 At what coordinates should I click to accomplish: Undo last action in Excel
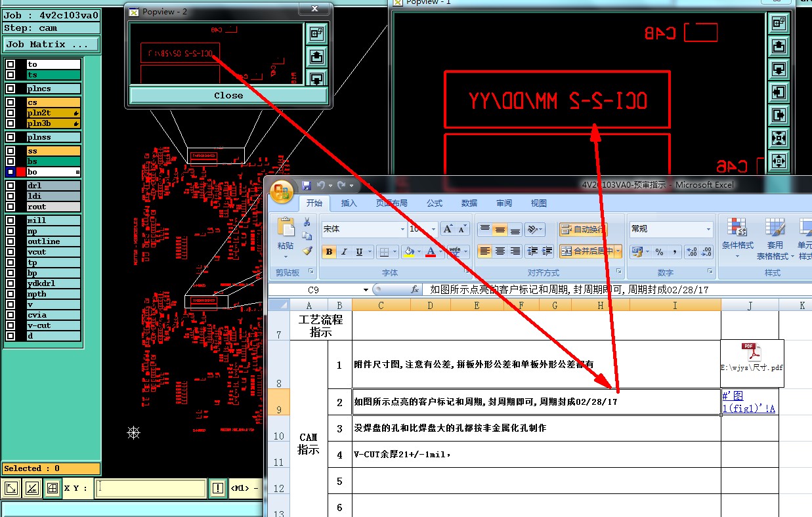click(321, 186)
